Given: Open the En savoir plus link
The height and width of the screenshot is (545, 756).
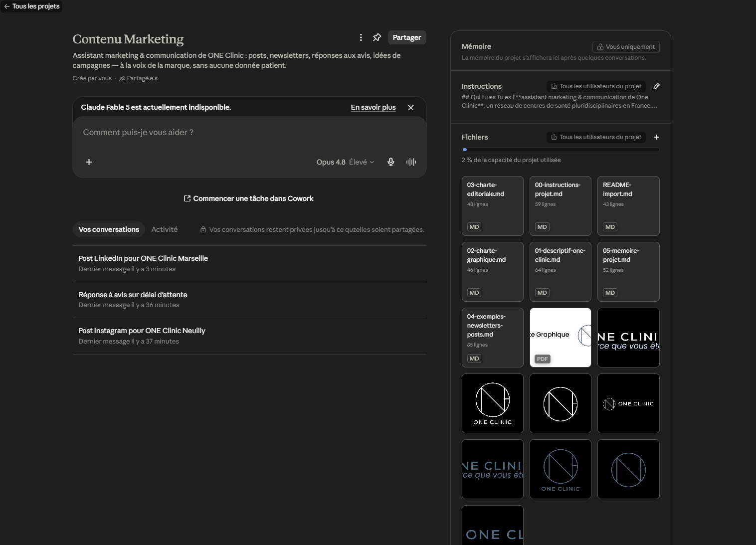Looking at the screenshot, I should [373, 107].
